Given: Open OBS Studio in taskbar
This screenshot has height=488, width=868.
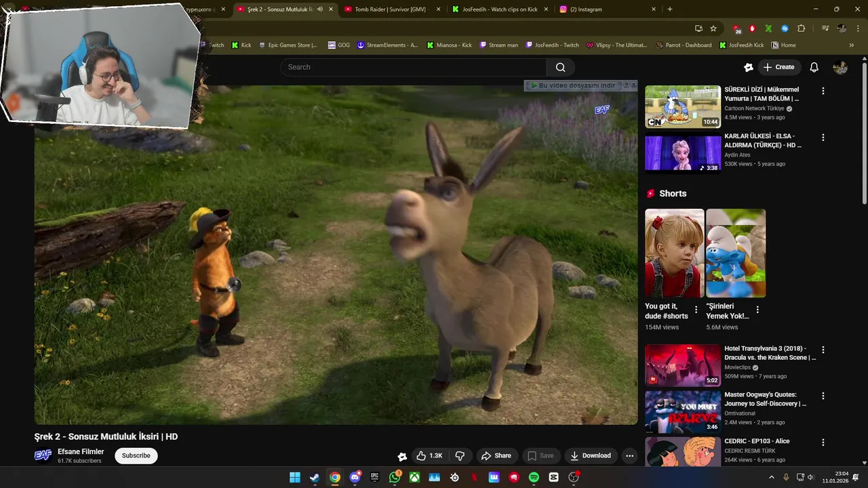Looking at the screenshot, I should click(574, 477).
